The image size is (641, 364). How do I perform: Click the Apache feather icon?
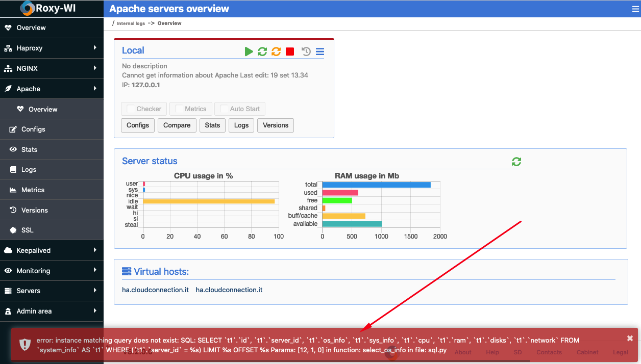(8, 89)
